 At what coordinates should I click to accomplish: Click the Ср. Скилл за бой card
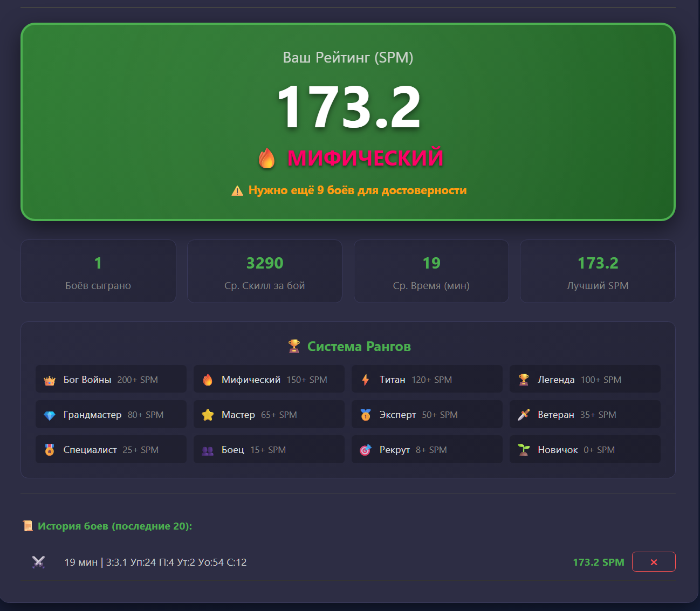[x=265, y=271]
